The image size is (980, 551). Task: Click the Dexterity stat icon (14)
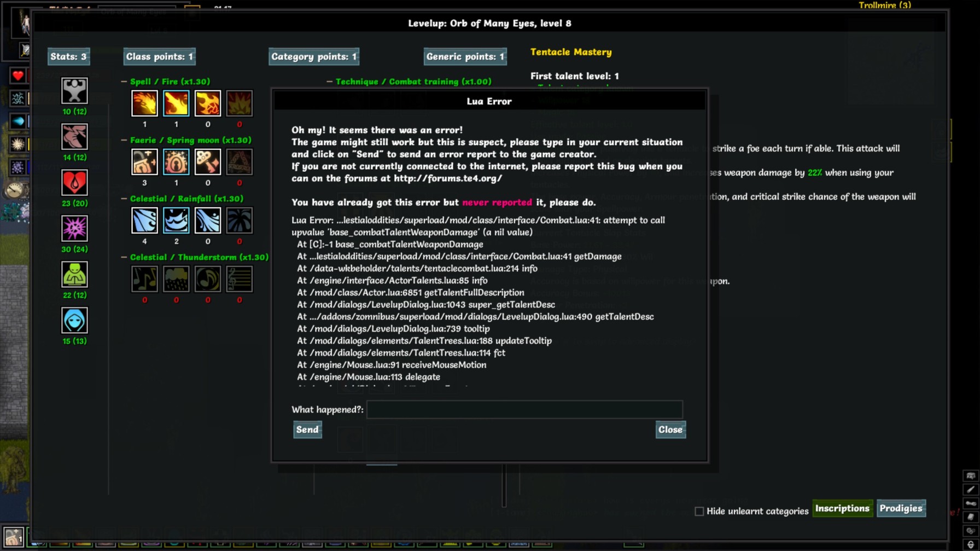pos(74,137)
